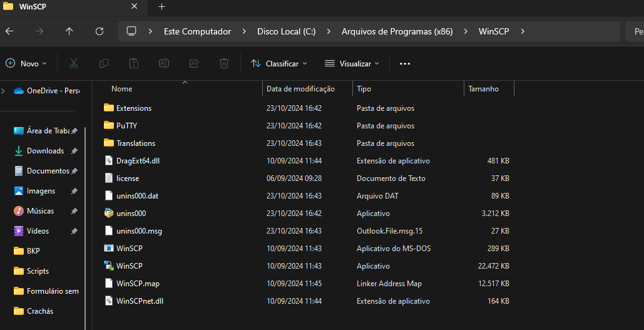Select the WinSCP application executable file
644x330 pixels.
(x=130, y=266)
